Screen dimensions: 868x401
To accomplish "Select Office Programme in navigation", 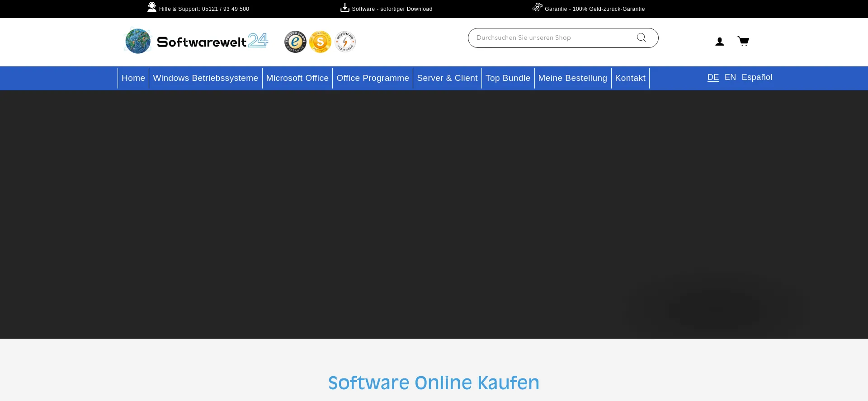I will point(373,78).
